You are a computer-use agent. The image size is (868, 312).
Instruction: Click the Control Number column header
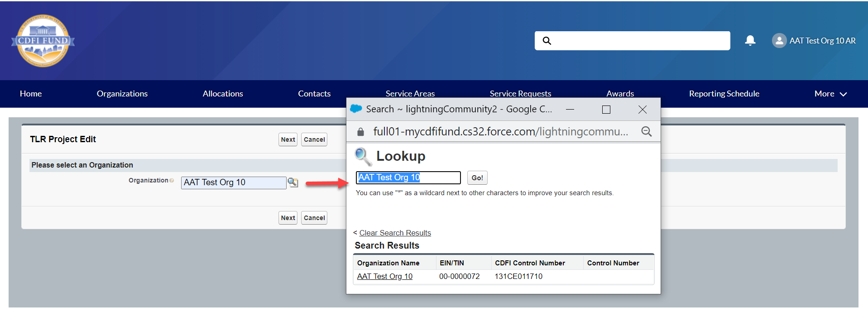point(613,263)
